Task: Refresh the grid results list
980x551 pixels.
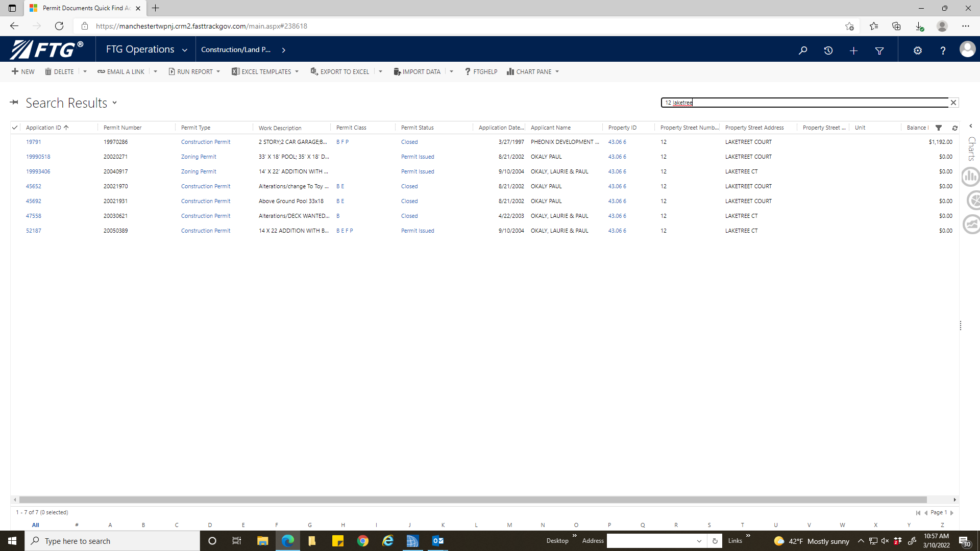Action: coord(954,128)
